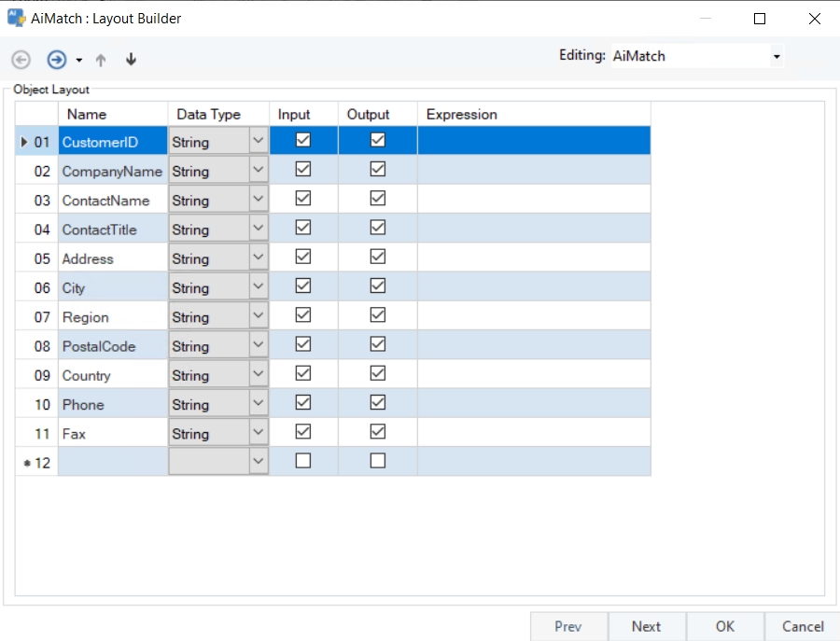Click the back navigation arrow icon
Viewport: 840px width, 641px height.
point(21,60)
